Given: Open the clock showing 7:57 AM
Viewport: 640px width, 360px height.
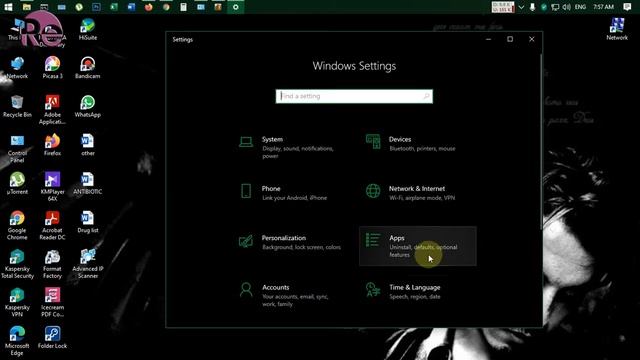Looking at the screenshot, I should [x=603, y=7].
